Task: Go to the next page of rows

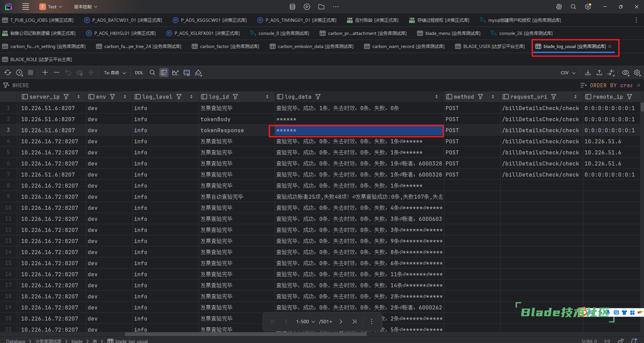Action: click(x=341, y=322)
